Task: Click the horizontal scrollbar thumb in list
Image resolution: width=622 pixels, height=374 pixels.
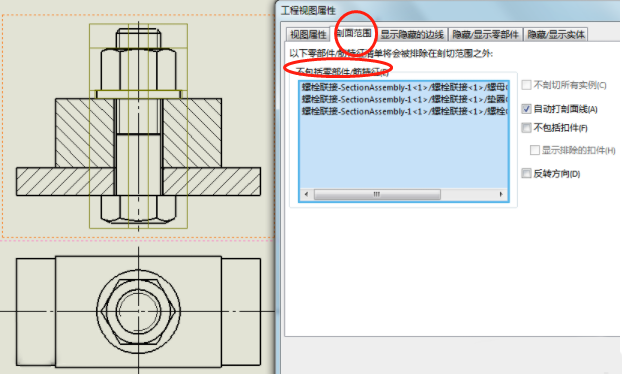Action: [x=377, y=194]
